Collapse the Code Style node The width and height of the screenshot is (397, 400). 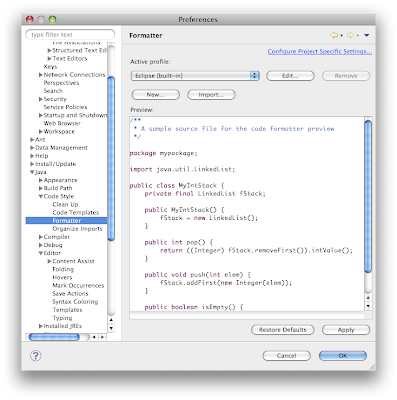pos(41,197)
